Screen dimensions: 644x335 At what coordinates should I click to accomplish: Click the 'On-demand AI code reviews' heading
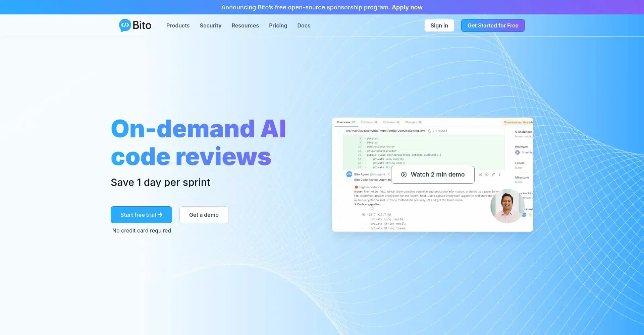coord(198,142)
